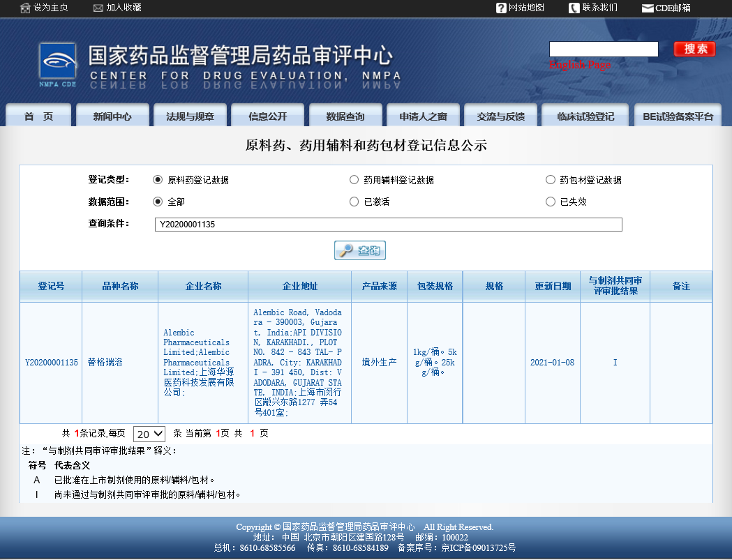
Task: Click the 联系我们 phone icon
Action: coord(574,9)
